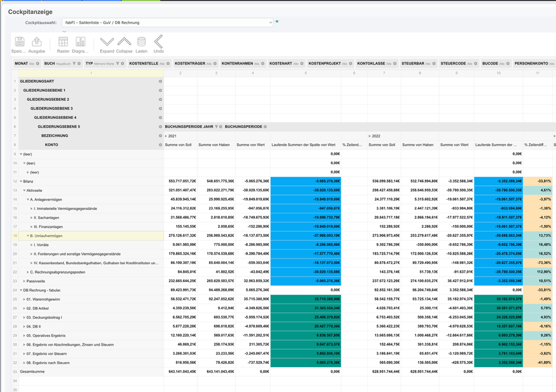The height and width of the screenshot is (392, 556).
Task: Click the MONAT filter field
Action: (x=21, y=63)
